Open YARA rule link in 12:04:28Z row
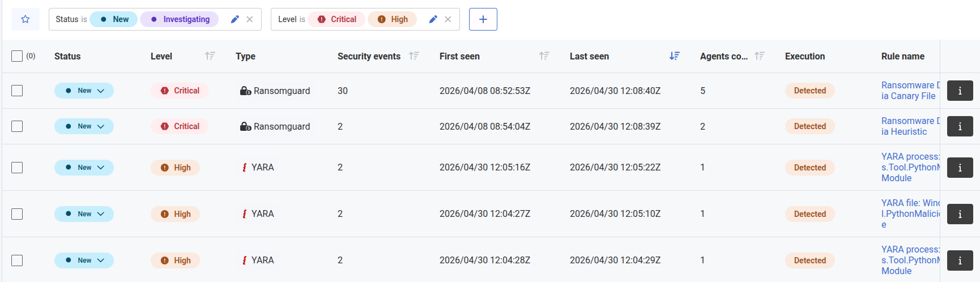Screen dimensions: 980x282 pos(910,260)
